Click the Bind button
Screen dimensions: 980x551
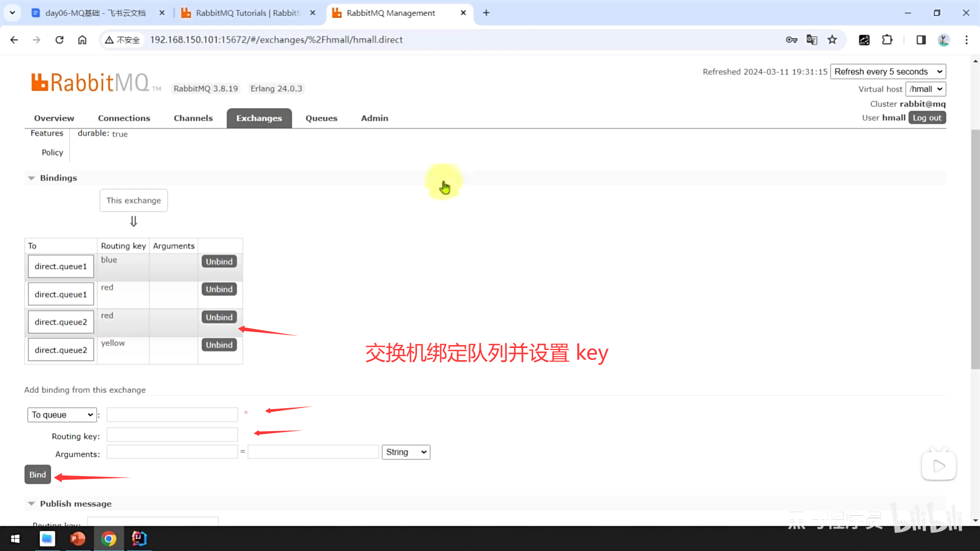(37, 474)
